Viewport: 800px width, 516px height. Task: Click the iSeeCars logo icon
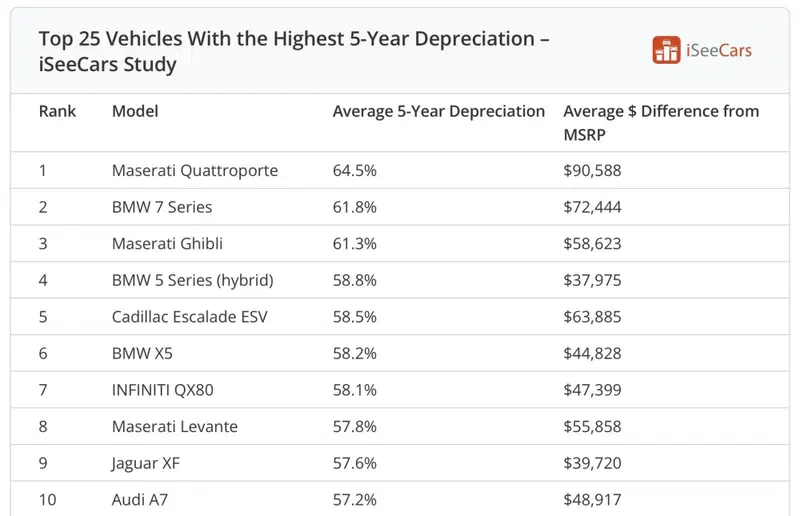(x=666, y=50)
